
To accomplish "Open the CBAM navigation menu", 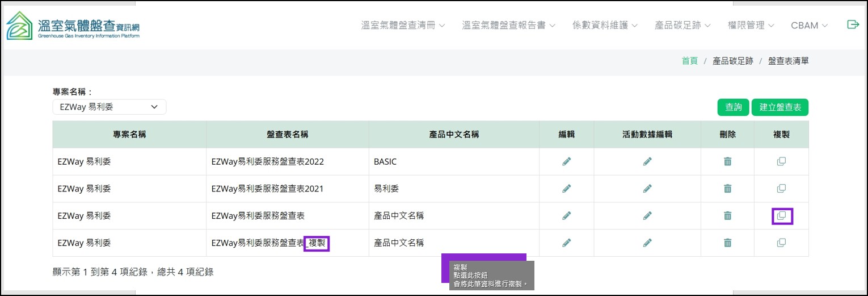I will pyautogui.click(x=809, y=26).
